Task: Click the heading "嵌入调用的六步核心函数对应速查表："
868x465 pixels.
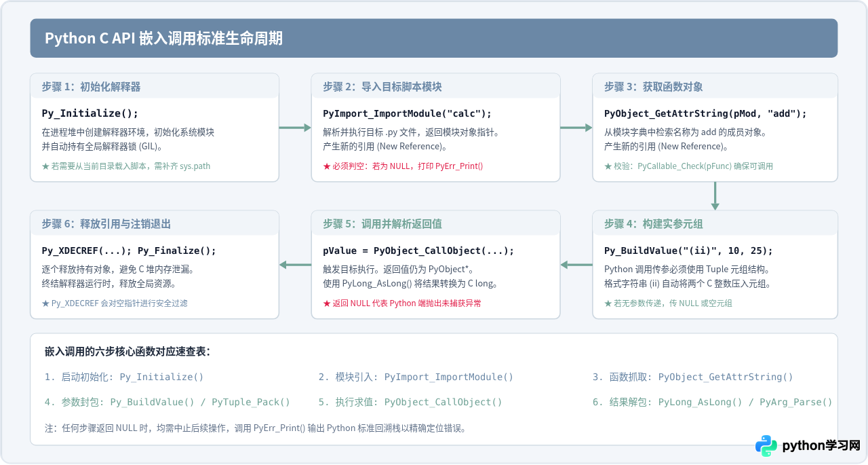Action: coord(127,352)
